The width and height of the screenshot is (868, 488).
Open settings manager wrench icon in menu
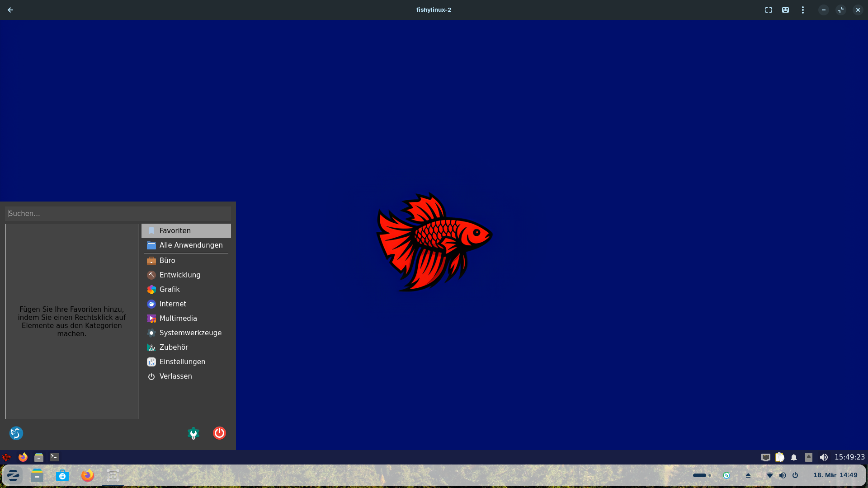[193, 433]
